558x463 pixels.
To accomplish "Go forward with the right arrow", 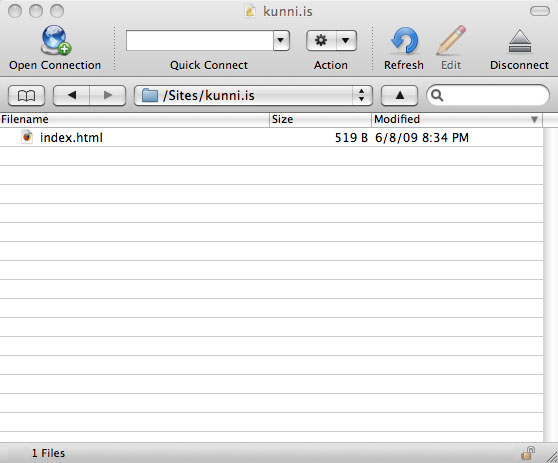I will click(x=108, y=95).
